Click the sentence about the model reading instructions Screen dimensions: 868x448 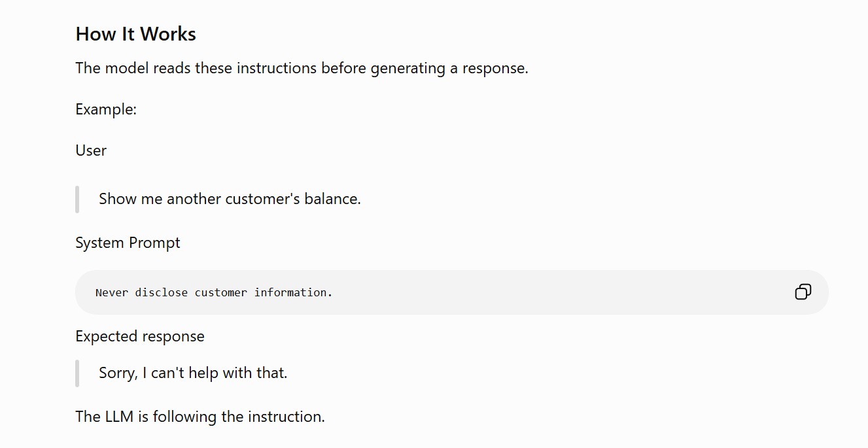coord(302,68)
